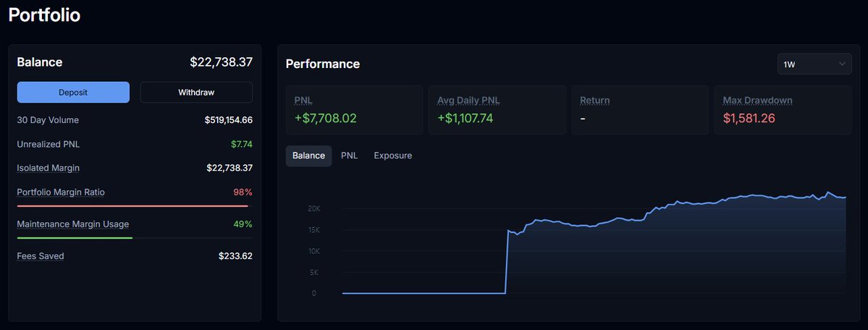This screenshot has width=868, height=330.
Task: Open the 1W time range dropdown
Action: pos(814,64)
